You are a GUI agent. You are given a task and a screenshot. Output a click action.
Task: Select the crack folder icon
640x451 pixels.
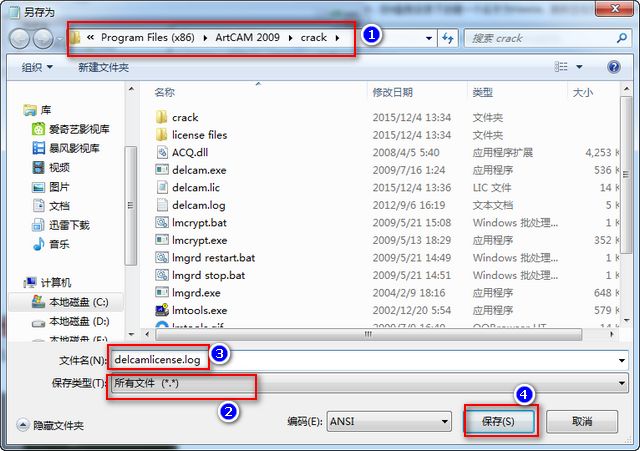[x=162, y=117]
